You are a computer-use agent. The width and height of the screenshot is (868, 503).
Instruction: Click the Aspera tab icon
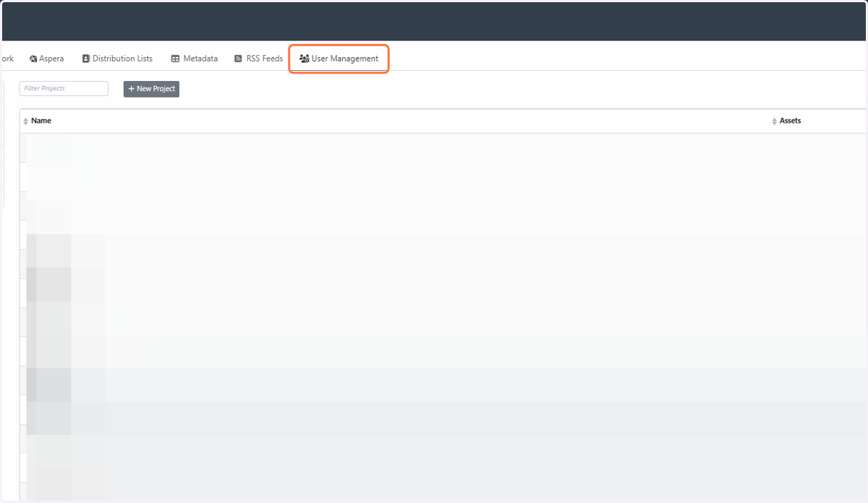33,59
